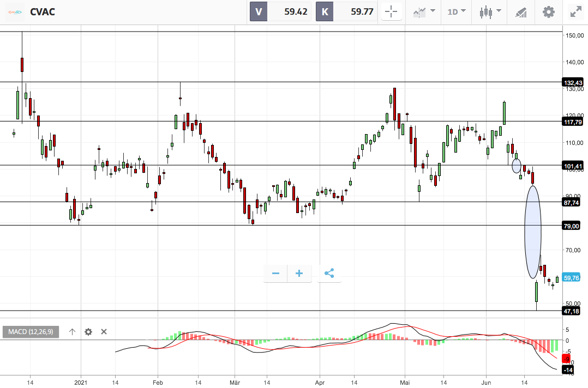Viewport: 588px width, 388px height.
Task: Click the current price tag 59,76
Action: tap(571, 278)
